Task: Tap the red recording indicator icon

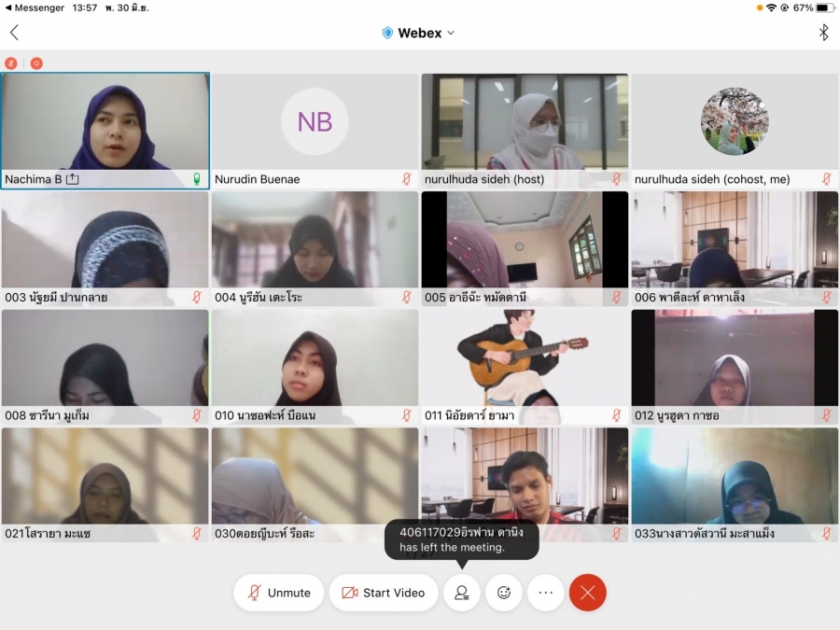Action: coord(36,63)
